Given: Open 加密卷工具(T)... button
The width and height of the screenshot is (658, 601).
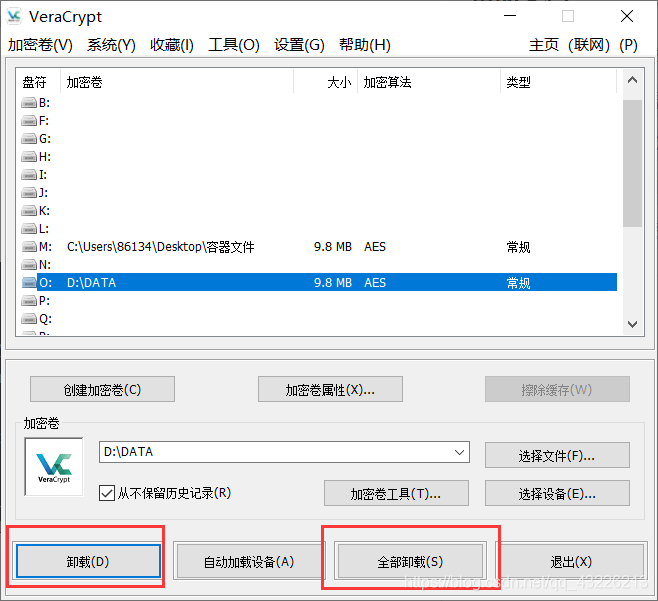Looking at the screenshot, I should [396, 493].
